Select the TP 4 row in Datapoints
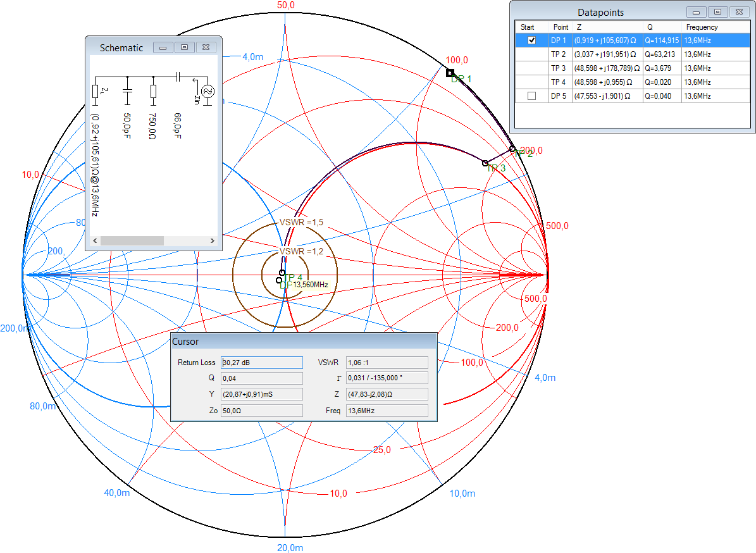Screen dimensions: 756x553 633,82
